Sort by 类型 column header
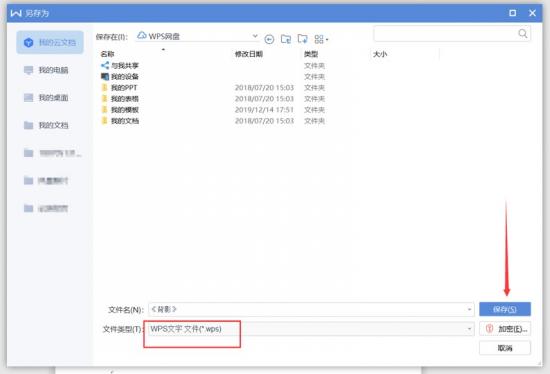The height and width of the screenshot is (374, 550). point(311,54)
